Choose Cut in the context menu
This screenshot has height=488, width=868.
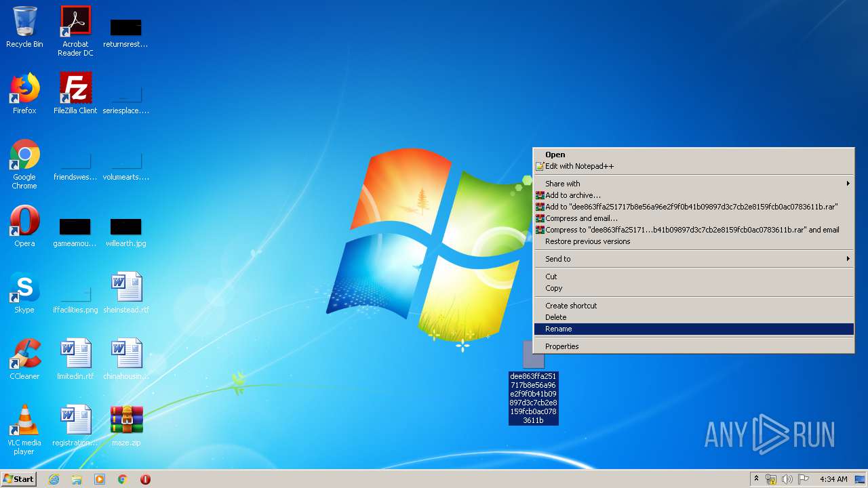[694, 277]
